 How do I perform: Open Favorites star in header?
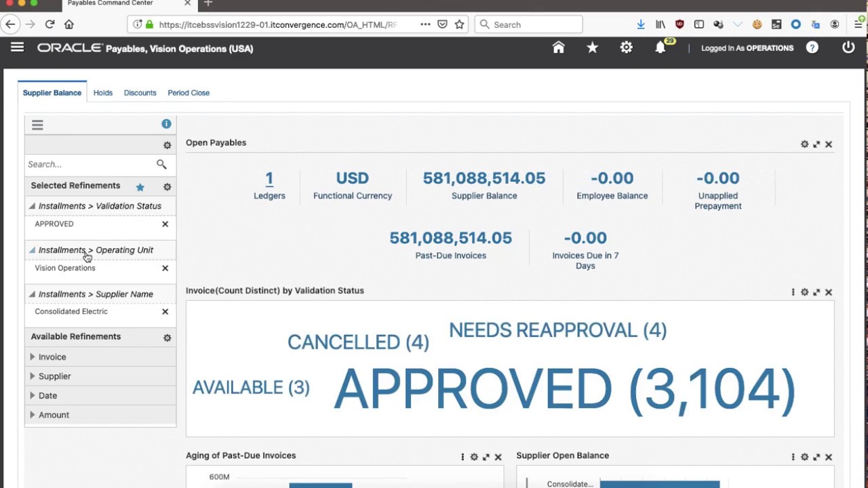click(x=592, y=47)
